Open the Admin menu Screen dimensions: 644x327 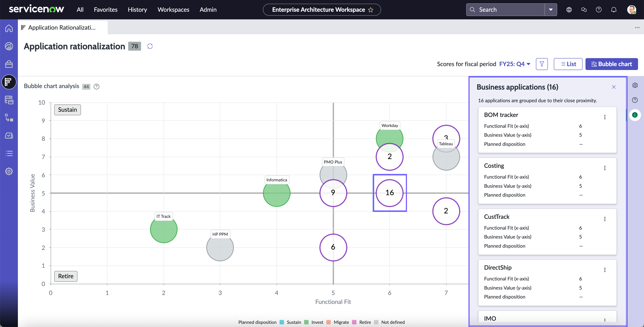208,10
